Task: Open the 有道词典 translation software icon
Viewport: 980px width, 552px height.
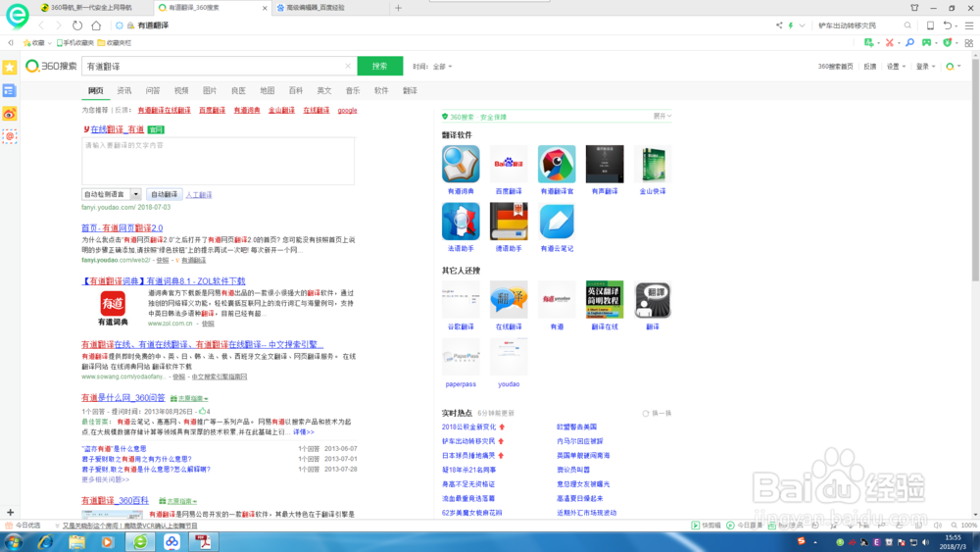Action: pyautogui.click(x=461, y=164)
